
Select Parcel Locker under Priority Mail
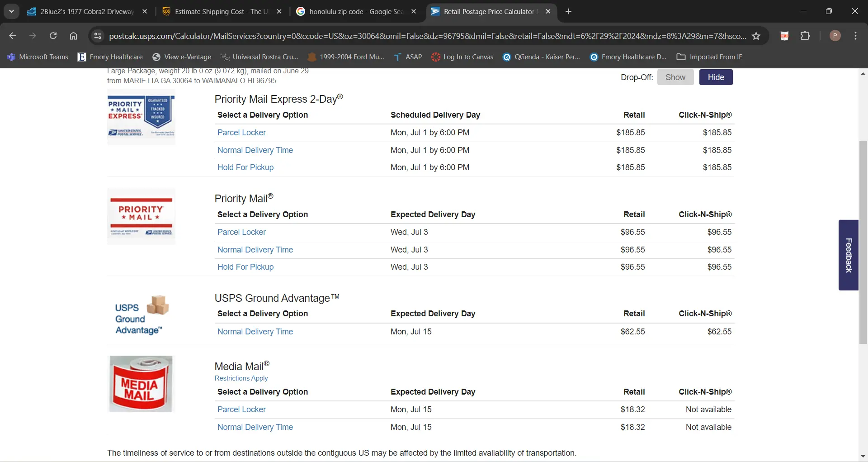pos(241,232)
